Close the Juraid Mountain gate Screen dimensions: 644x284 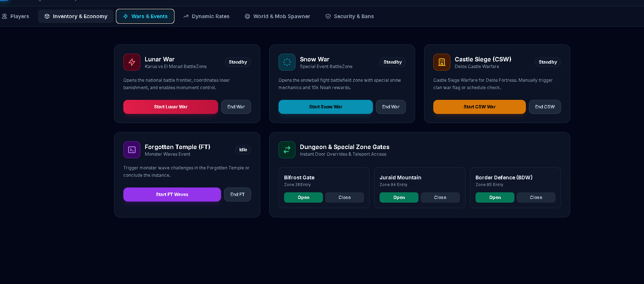(440, 197)
